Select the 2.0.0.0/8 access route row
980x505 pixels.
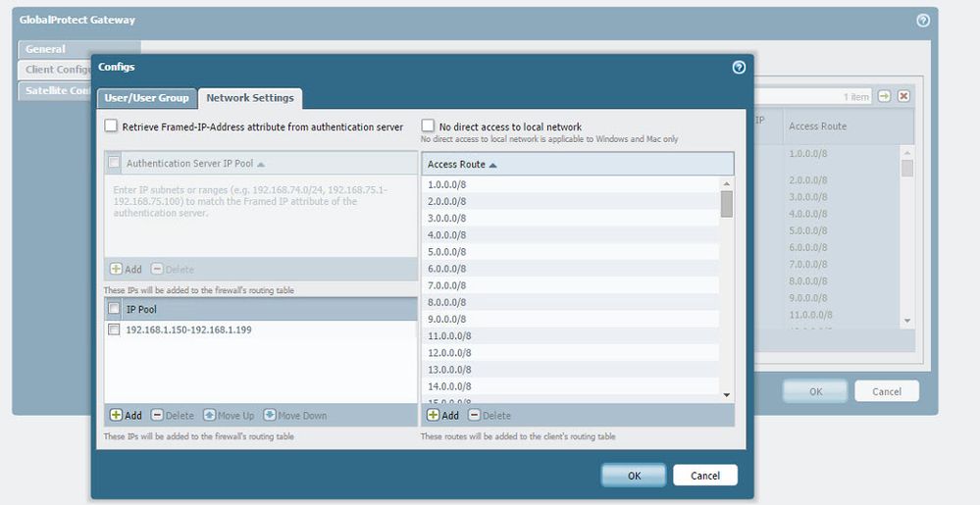pyautogui.click(x=571, y=202)
